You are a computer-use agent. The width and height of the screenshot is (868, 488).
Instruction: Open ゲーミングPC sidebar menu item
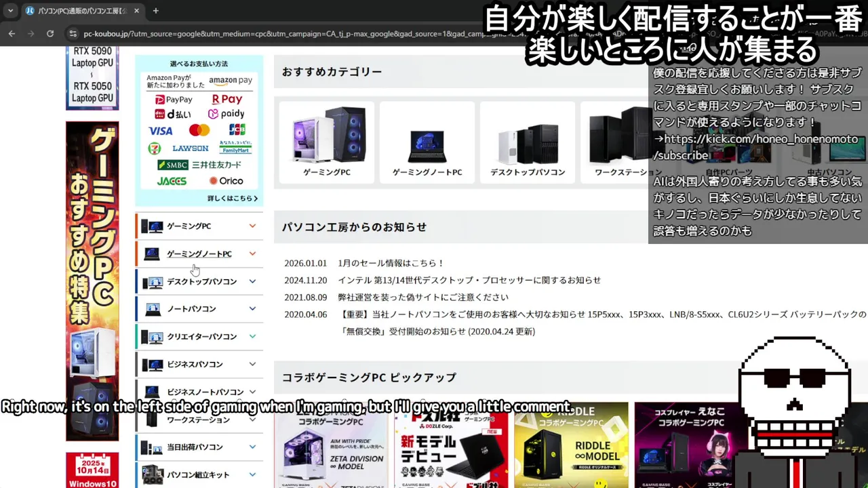click(x=199, y=226)
